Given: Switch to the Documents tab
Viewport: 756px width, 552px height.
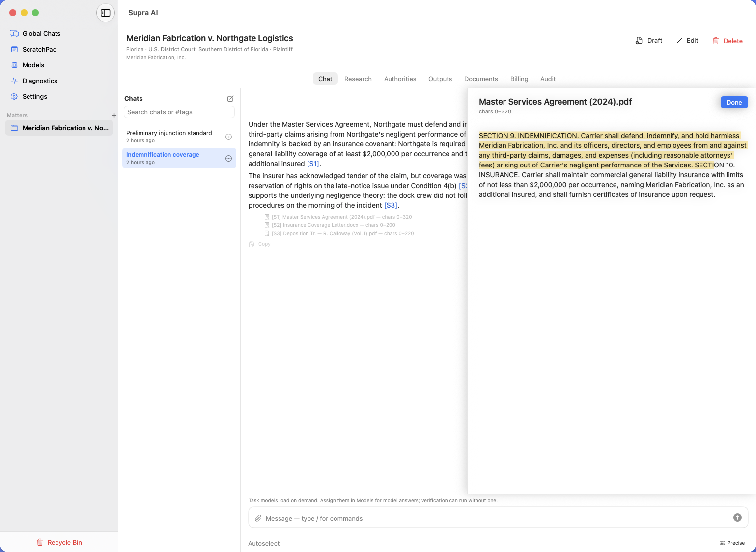Looking at the screenshot, I should click(x=481, y=79).
